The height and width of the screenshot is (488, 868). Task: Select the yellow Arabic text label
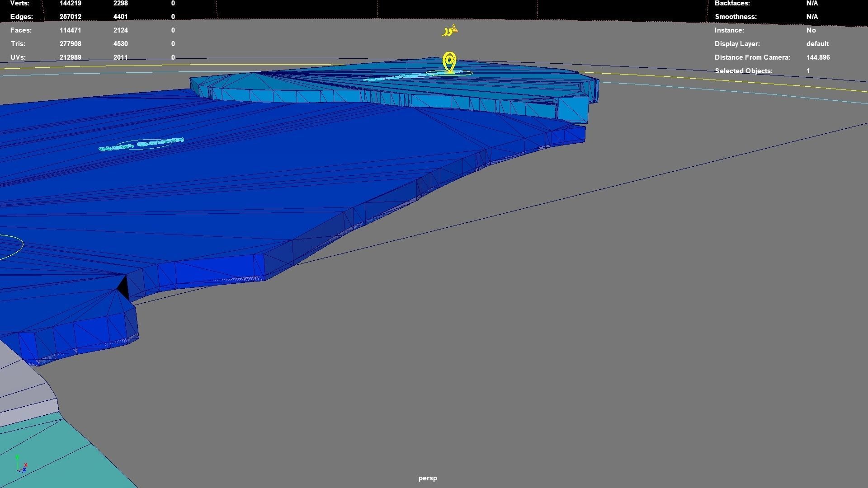coord(450,31)
